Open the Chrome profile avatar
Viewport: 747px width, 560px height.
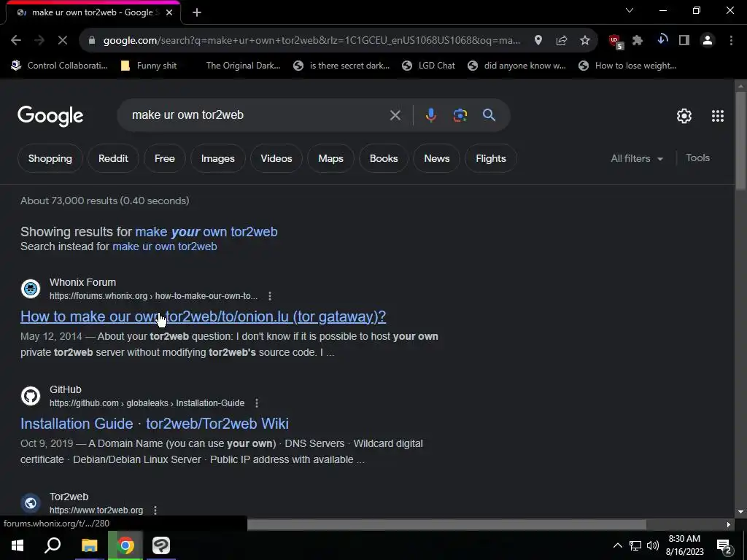(x=708, y=41)
